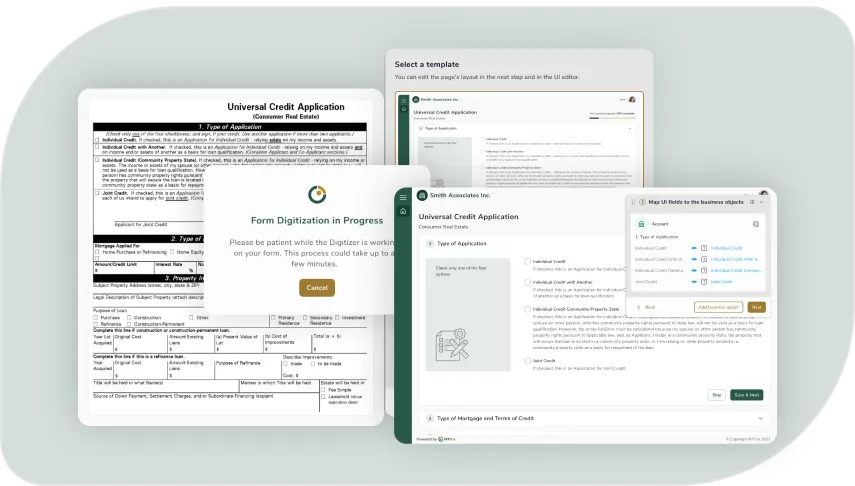Select the highlighted template thumbnail
This screenshot has height=486, width=855.
point(519,140)
